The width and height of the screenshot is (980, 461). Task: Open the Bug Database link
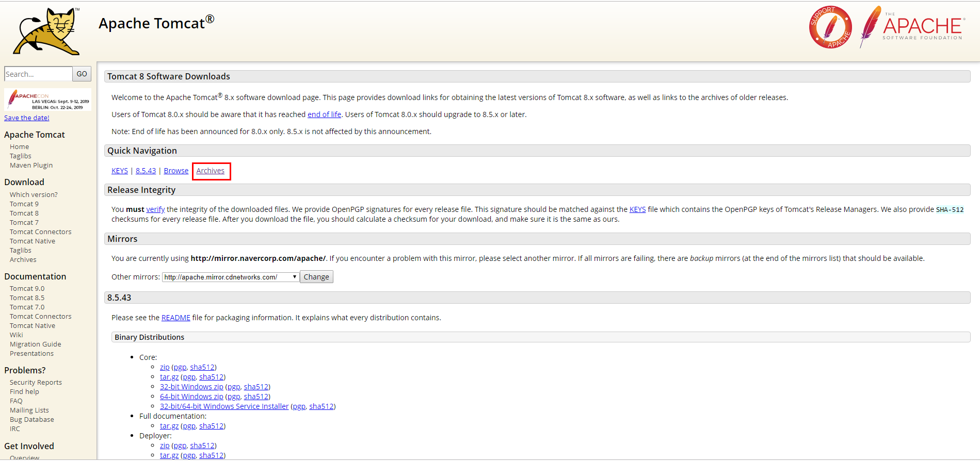(x=32, y=420)
